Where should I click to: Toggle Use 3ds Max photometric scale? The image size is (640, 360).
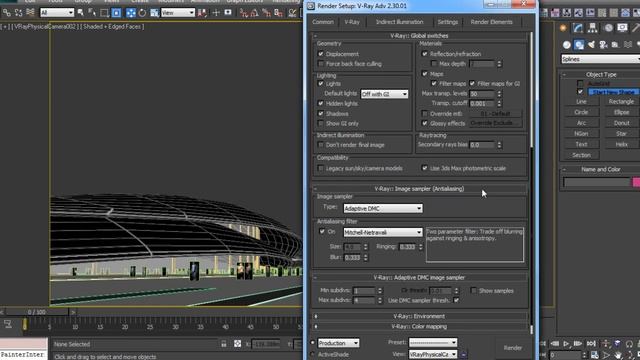[x=425, y=168]
